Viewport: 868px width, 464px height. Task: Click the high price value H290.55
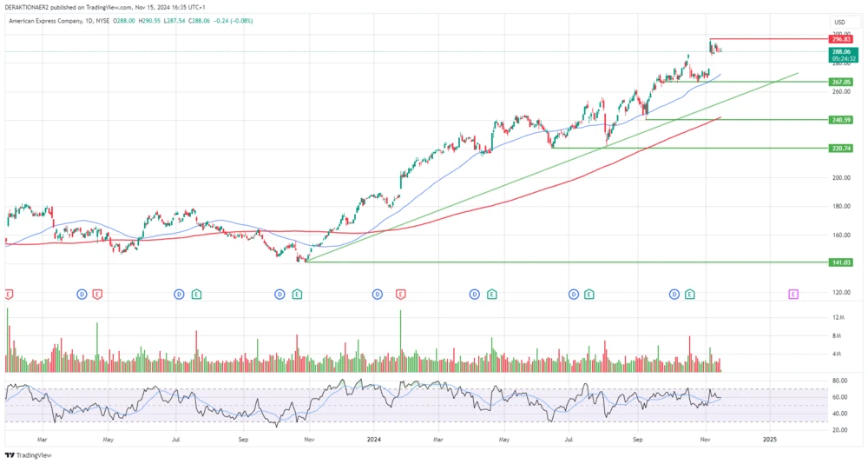[x=149, y=21]
